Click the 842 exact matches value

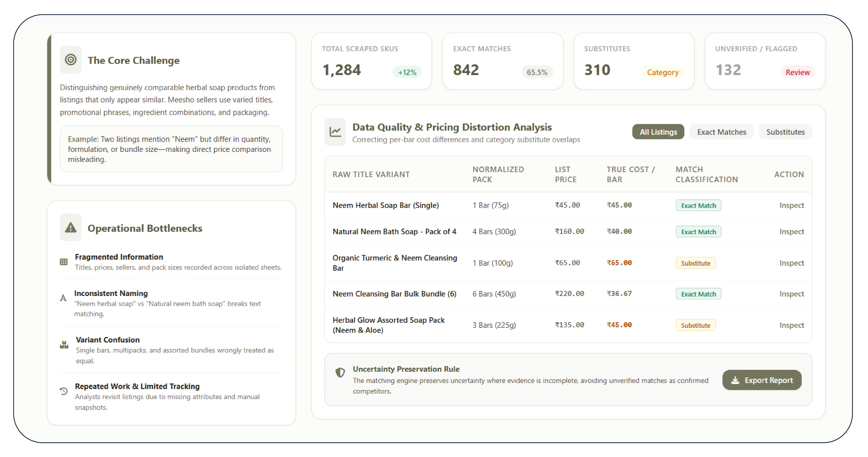[x=466, y=70]
